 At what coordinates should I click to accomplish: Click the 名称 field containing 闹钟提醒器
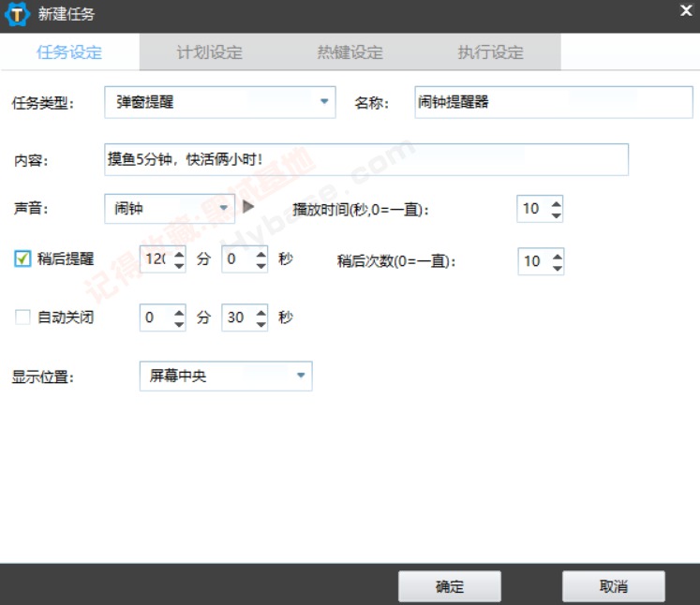[554, 102]
